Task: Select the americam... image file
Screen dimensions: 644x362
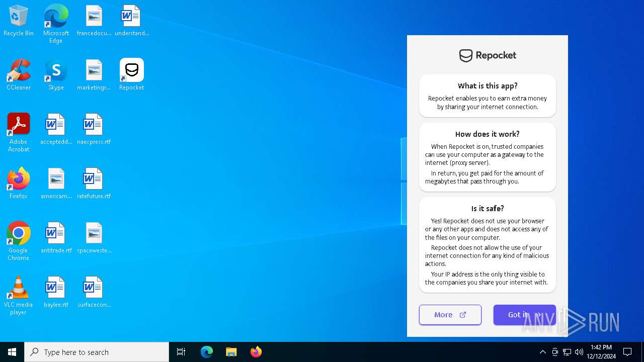Action: (56, 184)
